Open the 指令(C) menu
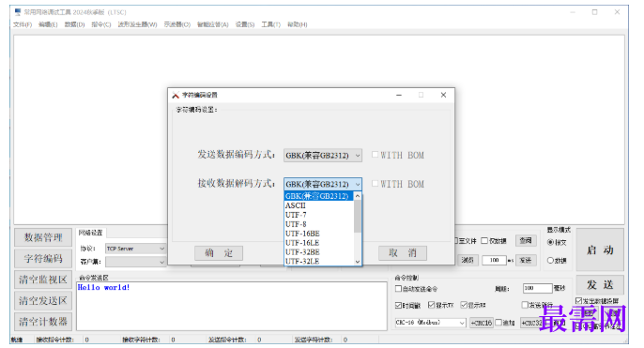This screenshot has height=348, width=644. coord(101,24)
